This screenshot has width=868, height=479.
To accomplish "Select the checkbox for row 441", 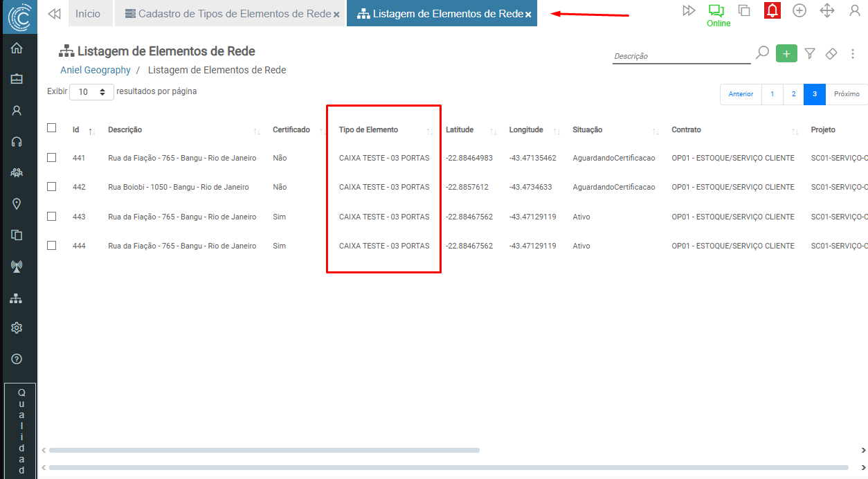I will click(51, 158).
